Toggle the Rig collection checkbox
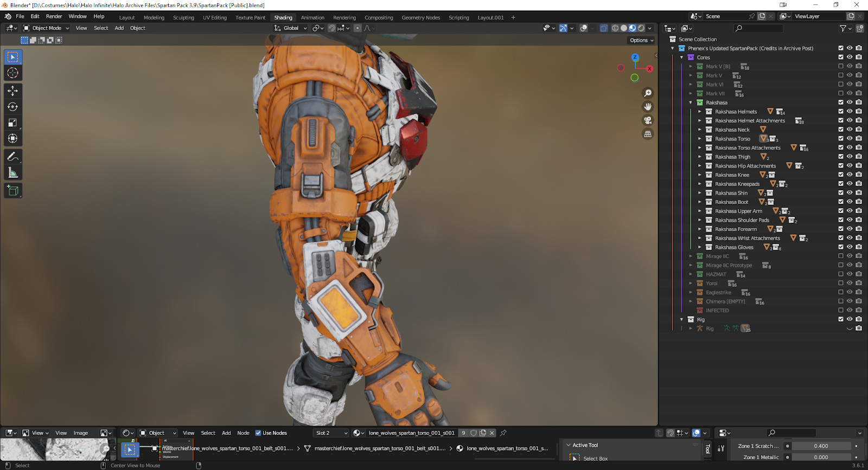 [841, 319]
